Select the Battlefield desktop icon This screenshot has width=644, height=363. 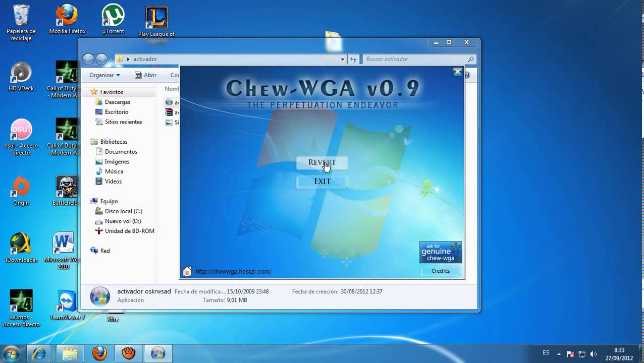point(66,191)
